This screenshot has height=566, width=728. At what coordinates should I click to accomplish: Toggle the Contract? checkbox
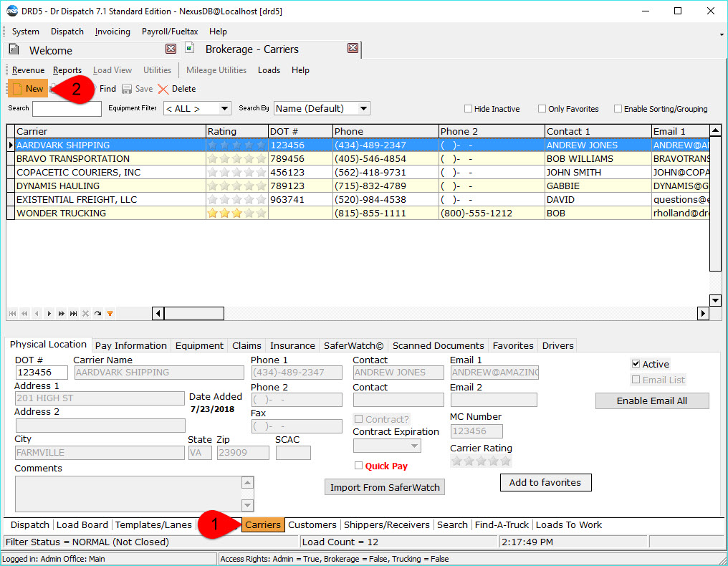358,419
